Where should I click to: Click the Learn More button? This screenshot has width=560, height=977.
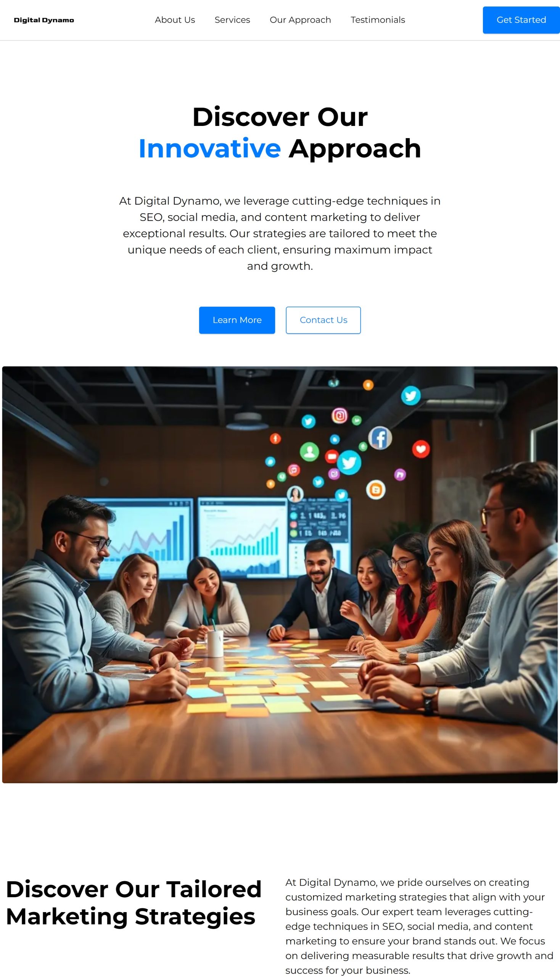click(237, 320)
